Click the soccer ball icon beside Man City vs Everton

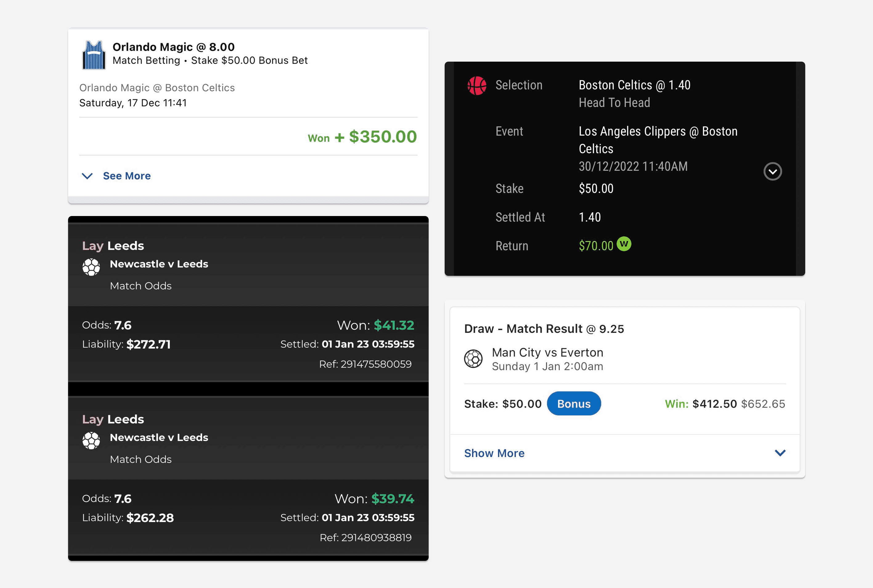(474, 358)
